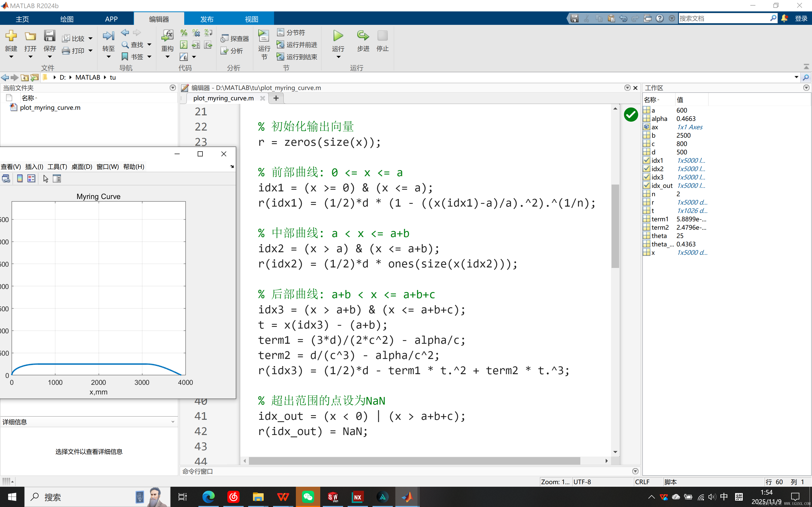Image resolution: width=812 pixels, height=507 pixels.
Task: Switch to the 绘图 ribbon tab
Action: 66,19
